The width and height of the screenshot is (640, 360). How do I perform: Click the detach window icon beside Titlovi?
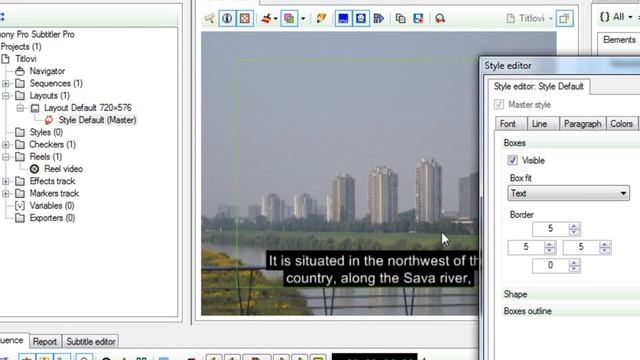tap(564, 18)
